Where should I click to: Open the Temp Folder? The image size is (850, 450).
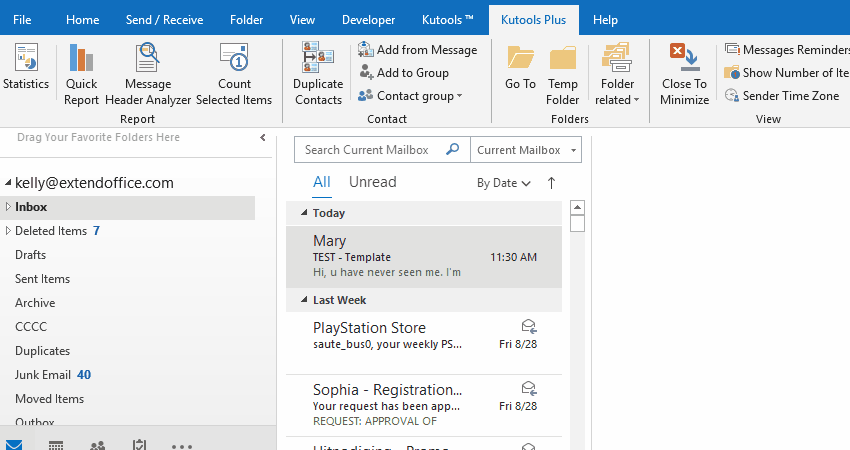563,75
